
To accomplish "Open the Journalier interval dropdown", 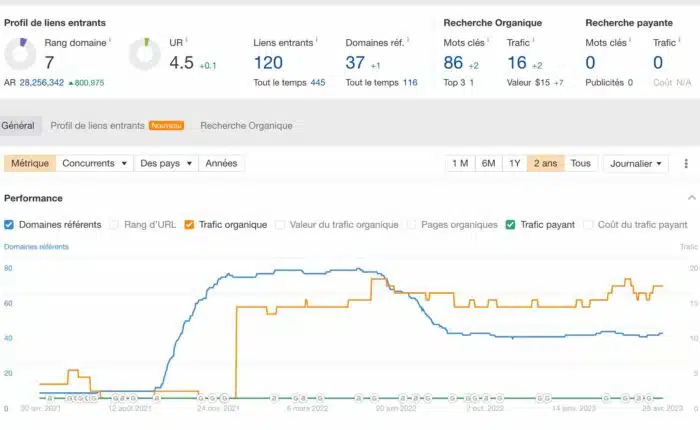I will [635, 163].
